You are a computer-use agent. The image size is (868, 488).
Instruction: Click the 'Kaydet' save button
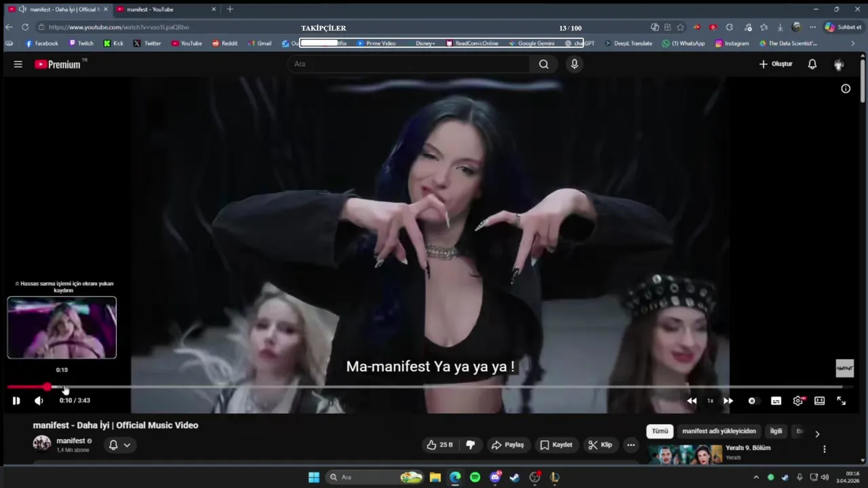[556, 445]
